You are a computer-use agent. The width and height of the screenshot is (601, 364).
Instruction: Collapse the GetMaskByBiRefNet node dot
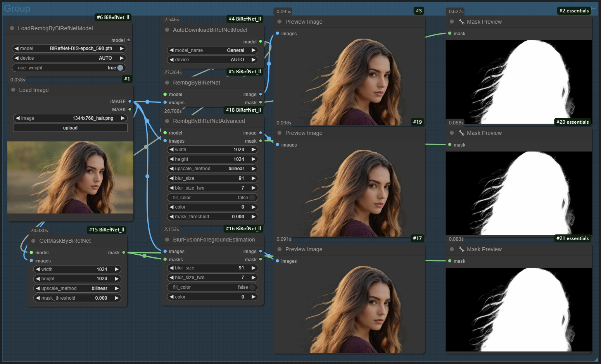tap(33, 241)
